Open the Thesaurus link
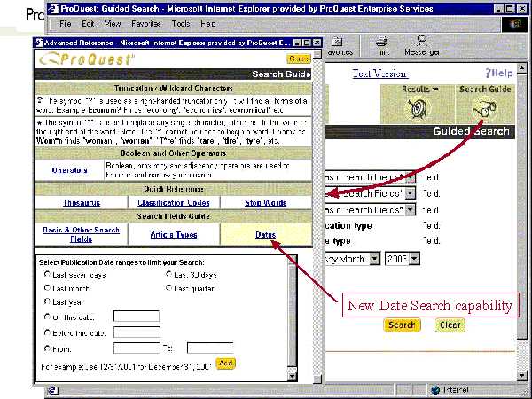Viewport: 532px width, 399px height. (82, 202)
